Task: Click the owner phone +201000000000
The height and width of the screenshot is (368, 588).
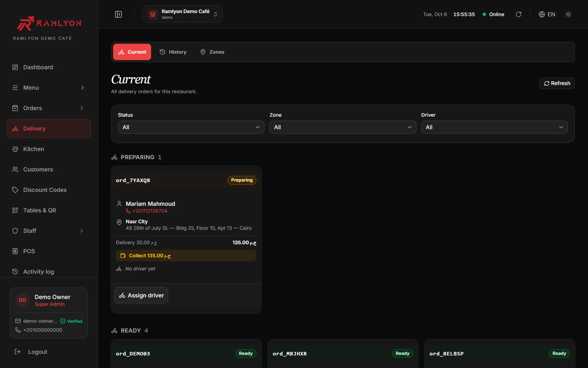Action: pyautogui.click(x=43, y=330)
